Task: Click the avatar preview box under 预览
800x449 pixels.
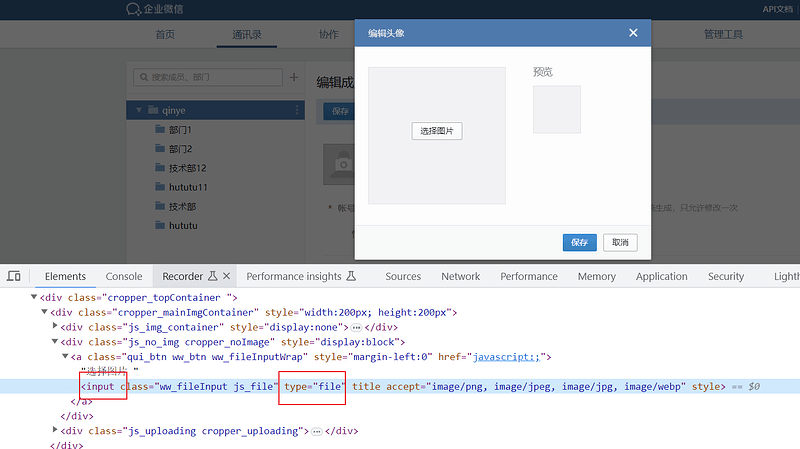Action: (557, 109)
